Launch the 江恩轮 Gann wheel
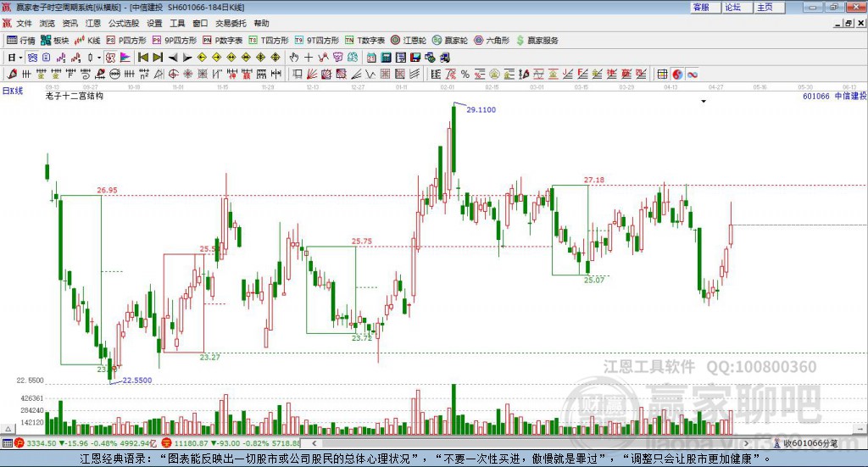The width and height of the screenshot is (868, 467). point(408,41)
